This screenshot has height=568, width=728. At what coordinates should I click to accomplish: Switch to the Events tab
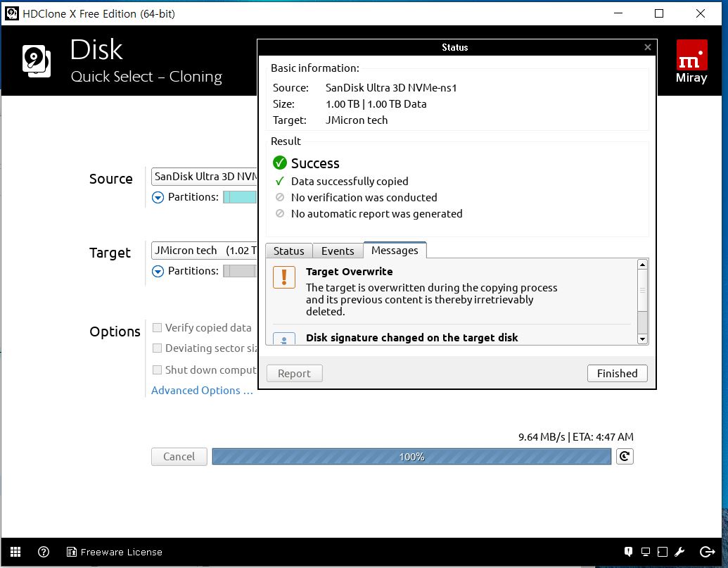[338, 251]
